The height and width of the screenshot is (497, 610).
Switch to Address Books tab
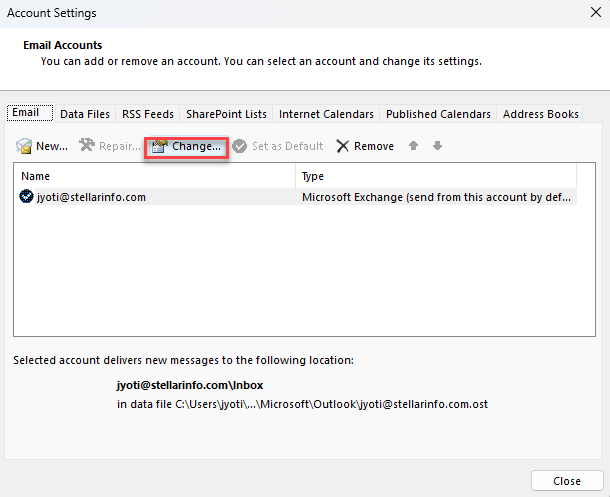[x=540, y=114]
